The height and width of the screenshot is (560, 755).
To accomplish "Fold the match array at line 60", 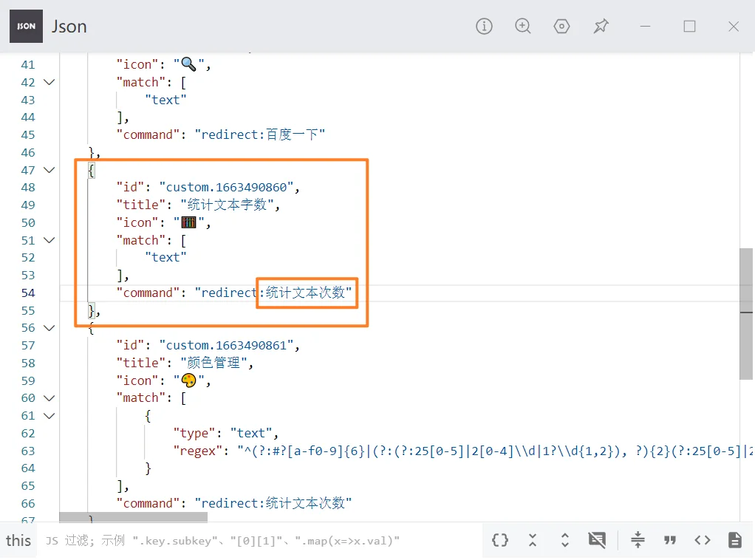I will coord(49,398).
